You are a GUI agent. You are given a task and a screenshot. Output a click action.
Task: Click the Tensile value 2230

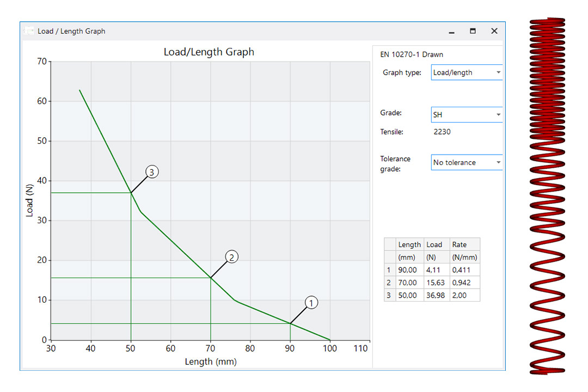(x=442, y=132)
